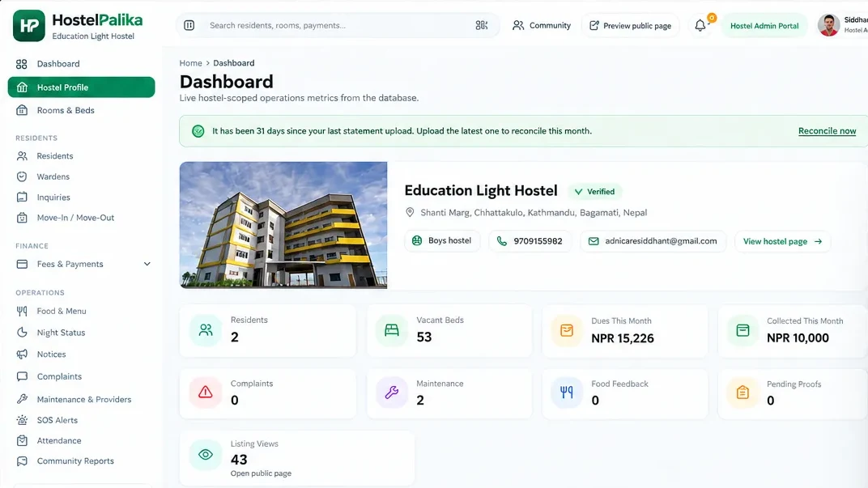Click the Community button in header
This screenshot has width=868, height=488.
542,25
